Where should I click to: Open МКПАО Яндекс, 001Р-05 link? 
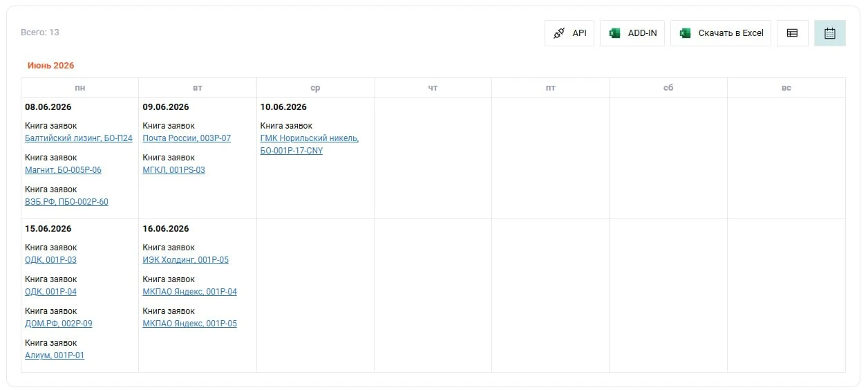click(x=190, y=324)
